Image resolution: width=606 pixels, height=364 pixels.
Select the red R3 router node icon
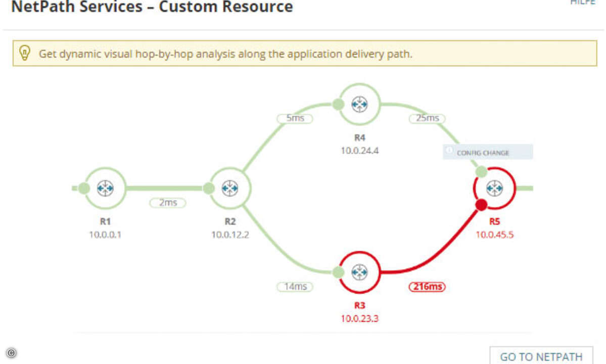click(359, 272)
